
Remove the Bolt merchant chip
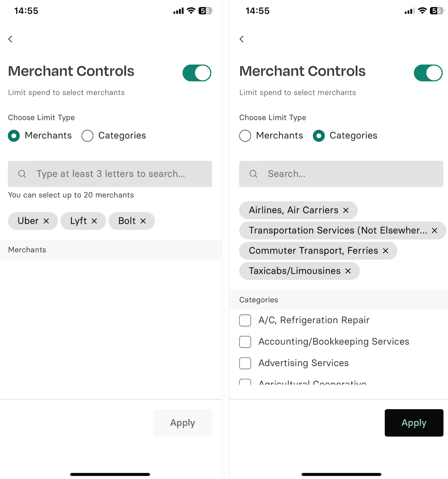pos(143,221)
